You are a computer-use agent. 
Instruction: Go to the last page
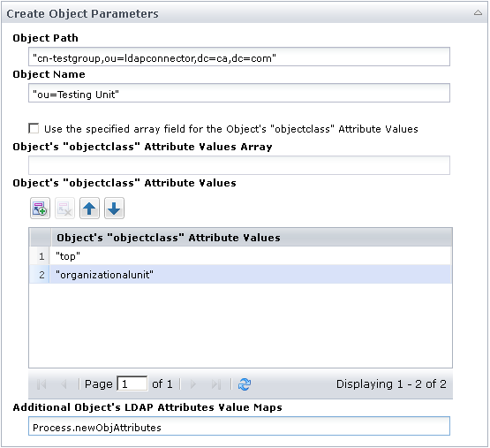(216, 383)
